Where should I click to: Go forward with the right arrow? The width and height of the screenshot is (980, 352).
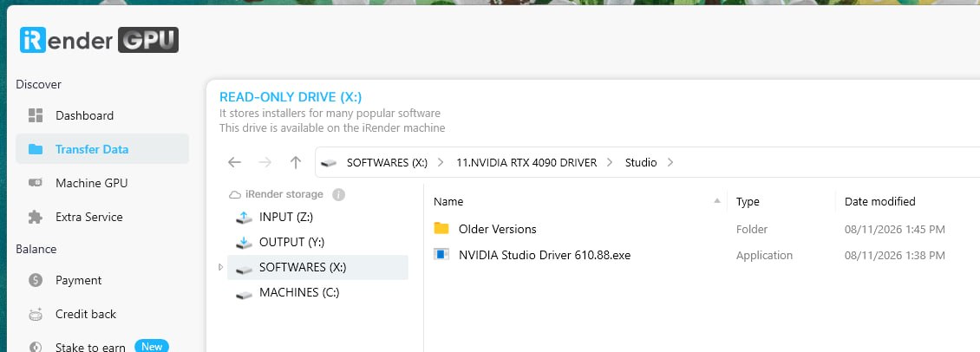coord(265,162)
